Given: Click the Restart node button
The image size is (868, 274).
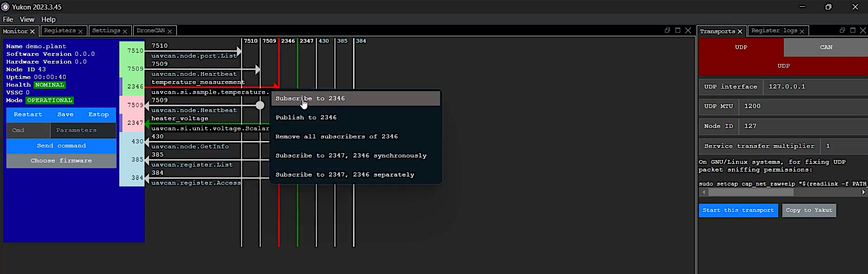Looking at the screenshot, I should pyautogui.click(x=28, y=114).
